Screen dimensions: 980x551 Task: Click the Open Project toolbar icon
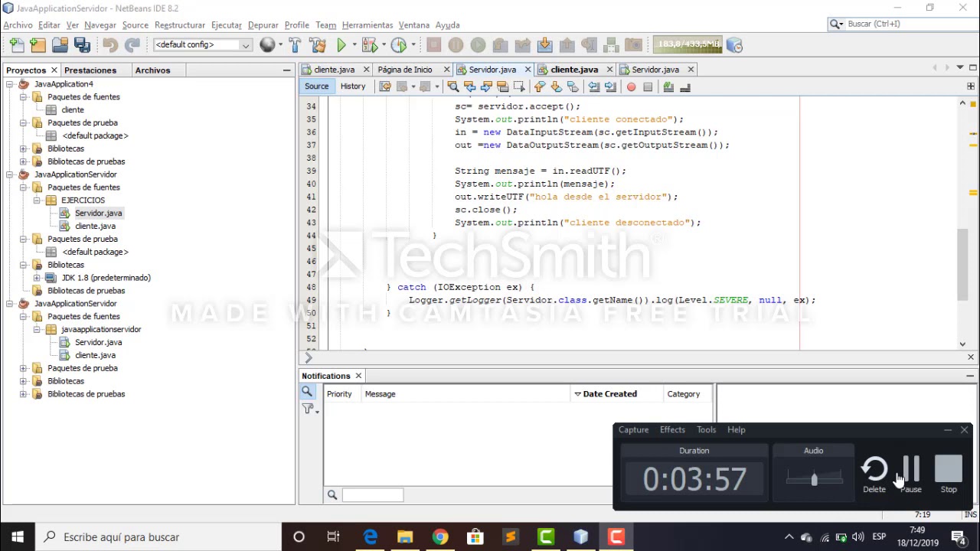60,45
